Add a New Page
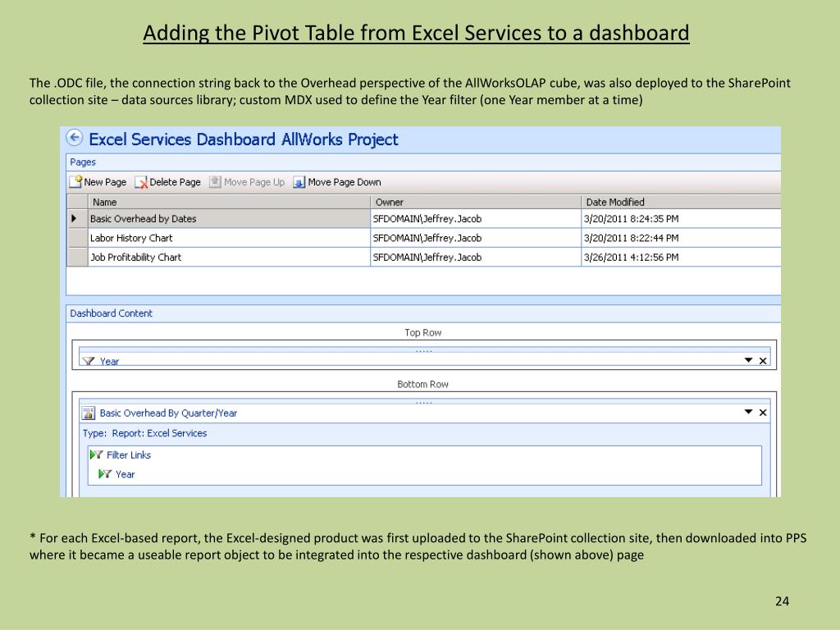840x630 pixels. pos(98,182)
